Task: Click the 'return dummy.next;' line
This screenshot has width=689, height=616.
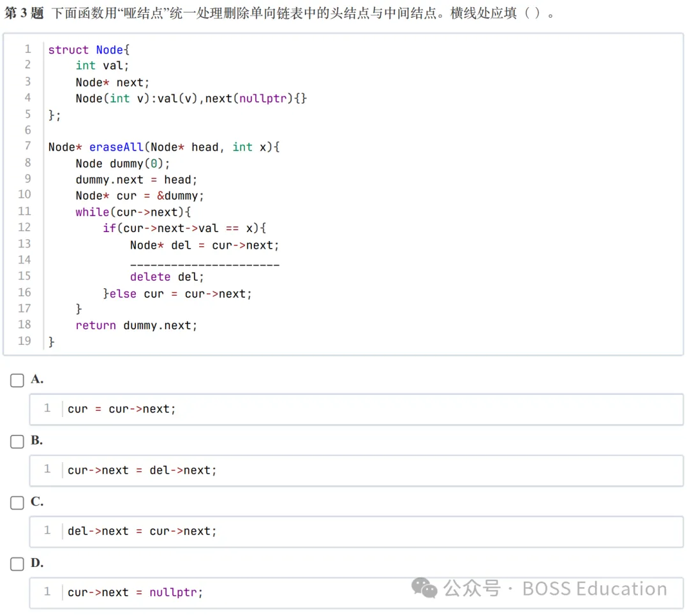Action: 137,326
